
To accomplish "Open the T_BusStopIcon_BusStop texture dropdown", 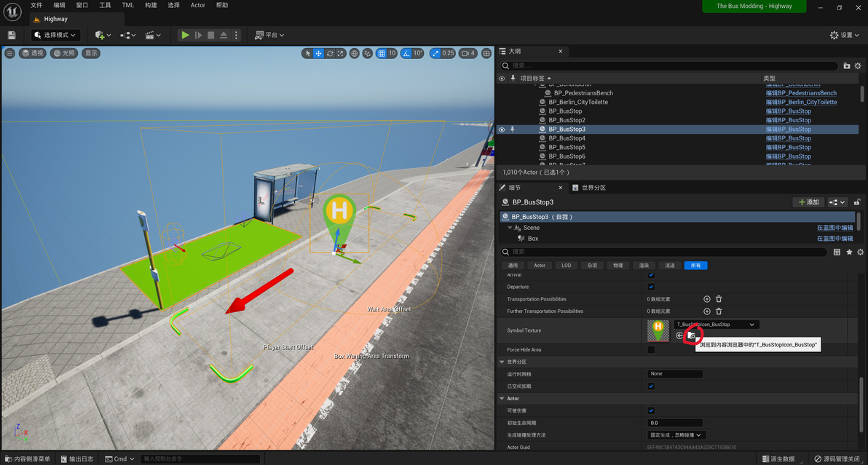I will tap(717, 325).
